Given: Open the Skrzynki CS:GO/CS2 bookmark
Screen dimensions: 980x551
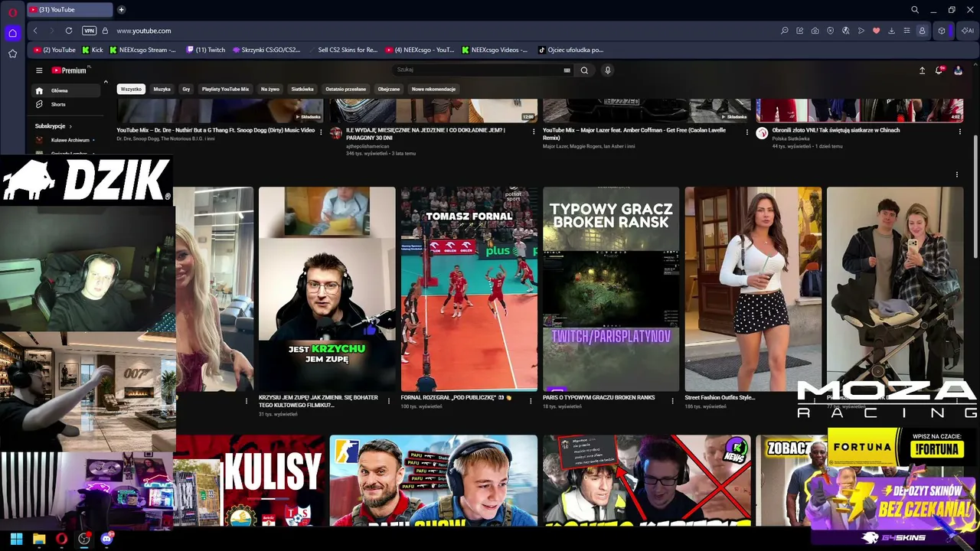Looking at the screenshot, I should (x=266, y=50).
